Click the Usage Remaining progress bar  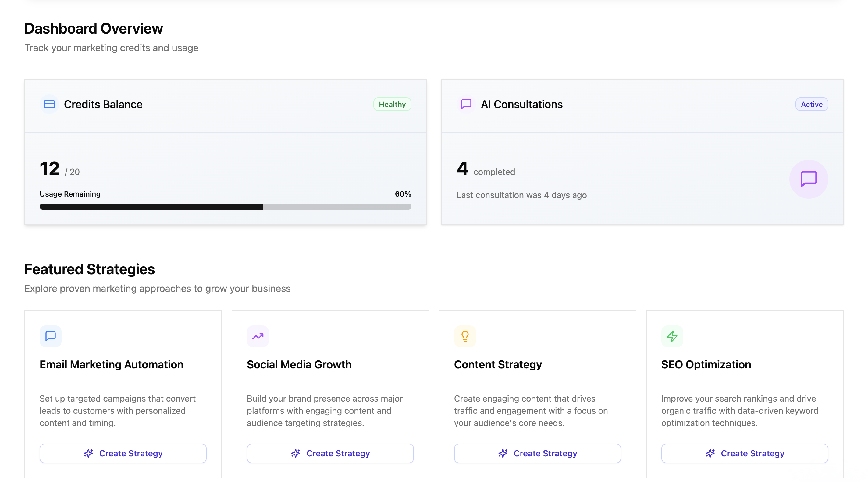(225, 207)
